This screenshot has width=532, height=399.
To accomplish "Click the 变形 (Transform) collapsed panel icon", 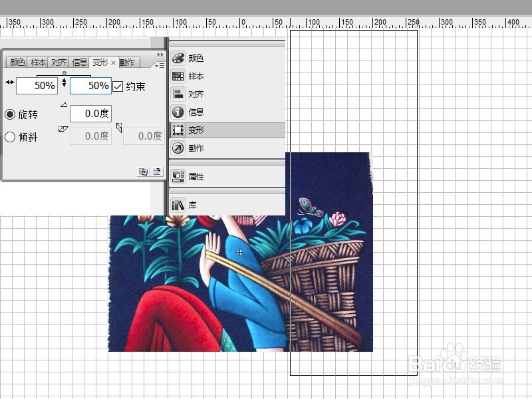I will click(x=178, y=130).
